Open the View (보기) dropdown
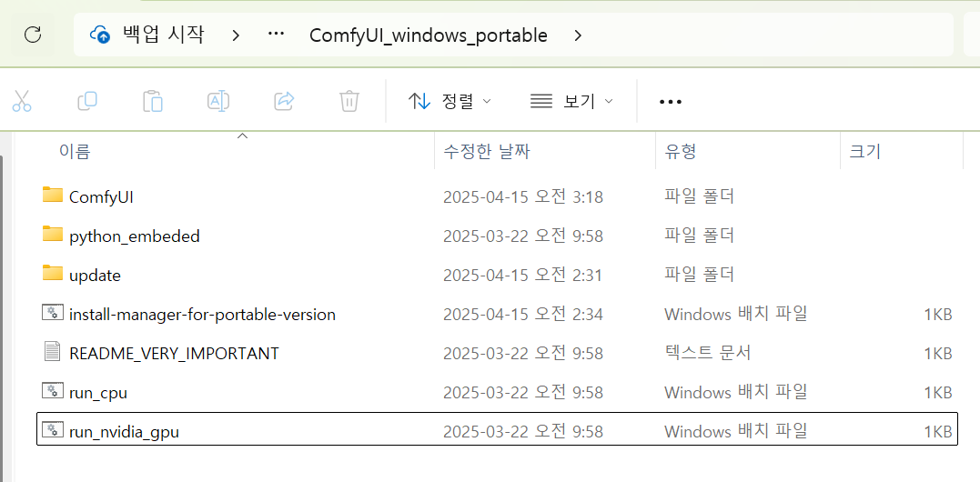980x482 pixels. coord(571,101)
